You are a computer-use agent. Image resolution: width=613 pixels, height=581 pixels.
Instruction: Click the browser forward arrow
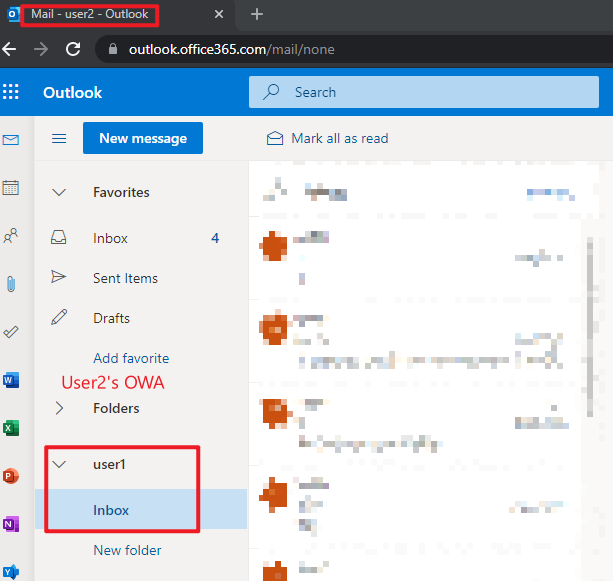tap(41, 49)
